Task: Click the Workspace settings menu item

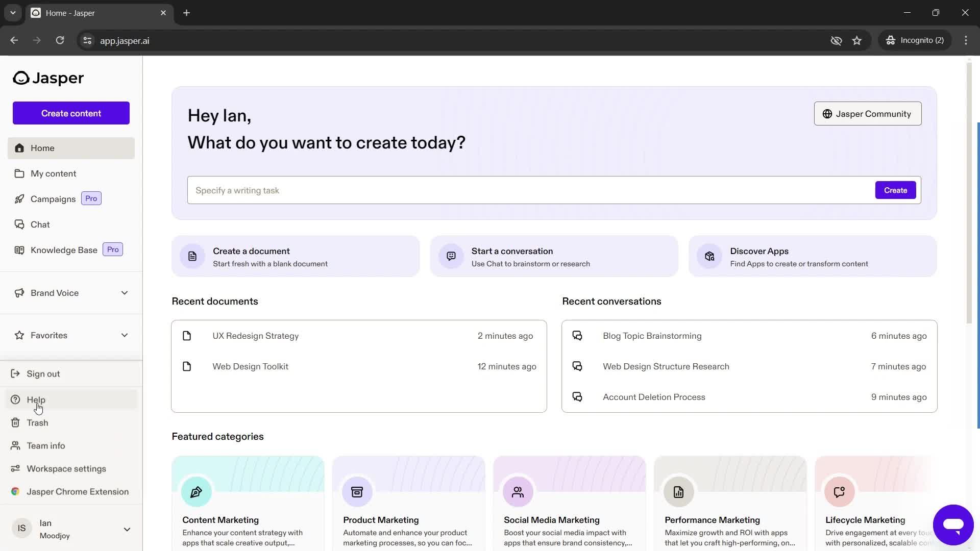Action: click(66, 468)
